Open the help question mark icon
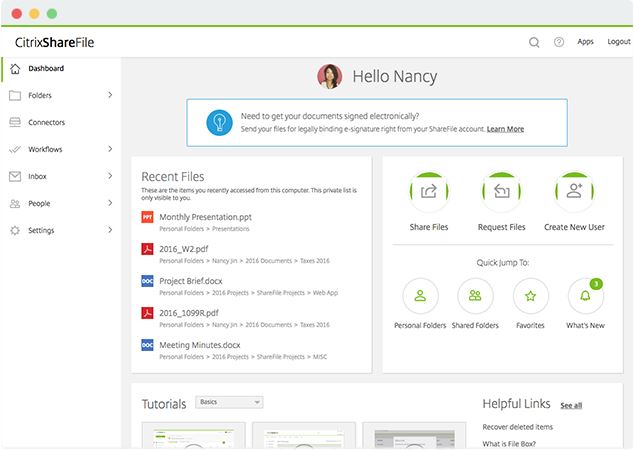Image resolution: width=634 pixels, height=450 pixels. point(559,42)
